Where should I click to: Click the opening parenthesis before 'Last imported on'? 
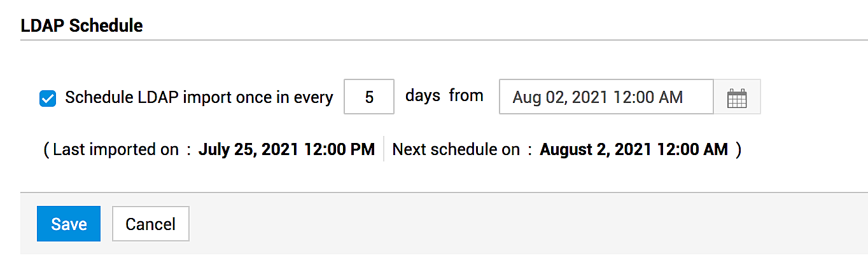(x=46, y=150)
